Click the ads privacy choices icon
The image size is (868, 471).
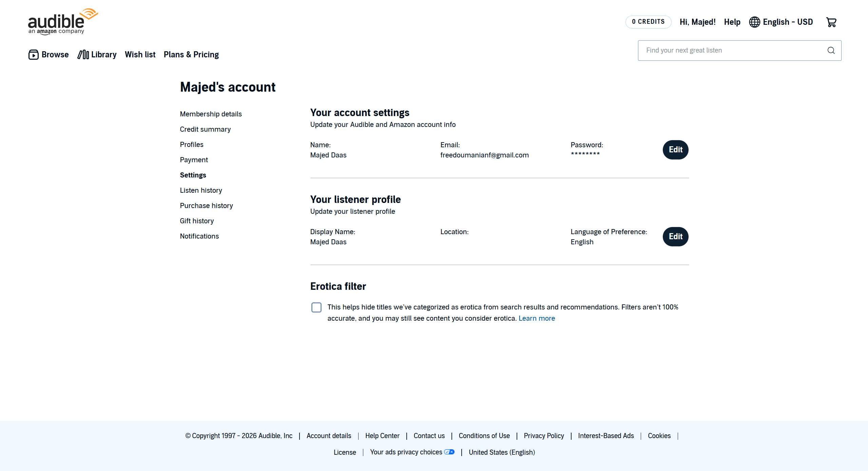click(x=449, y=452)
